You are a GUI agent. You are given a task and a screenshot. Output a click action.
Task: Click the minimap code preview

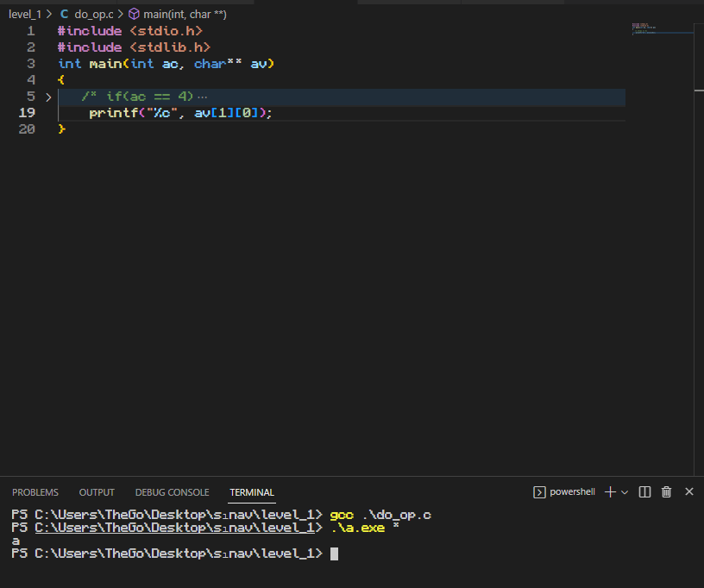coord(644,28)
